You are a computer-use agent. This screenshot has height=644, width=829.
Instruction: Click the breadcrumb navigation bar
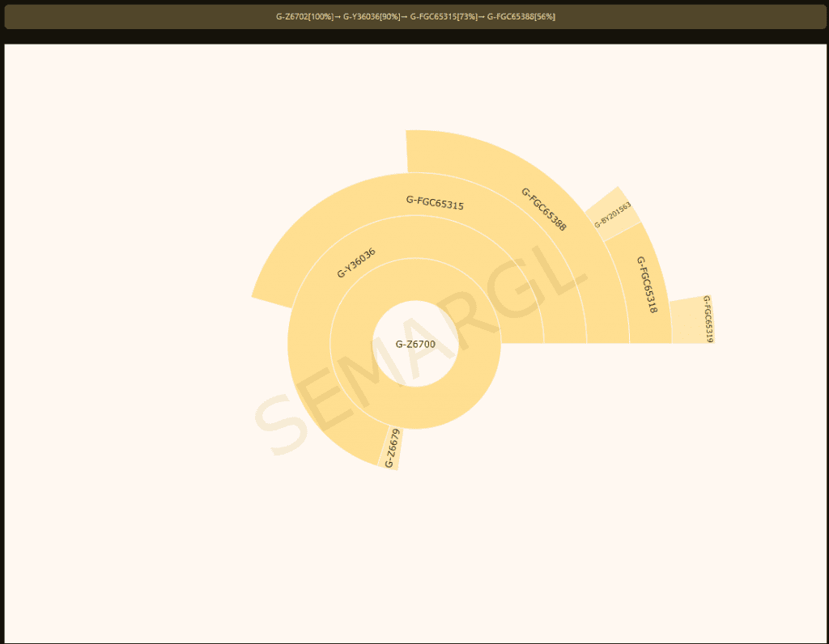pyautogui.click(x=414, y=15)
